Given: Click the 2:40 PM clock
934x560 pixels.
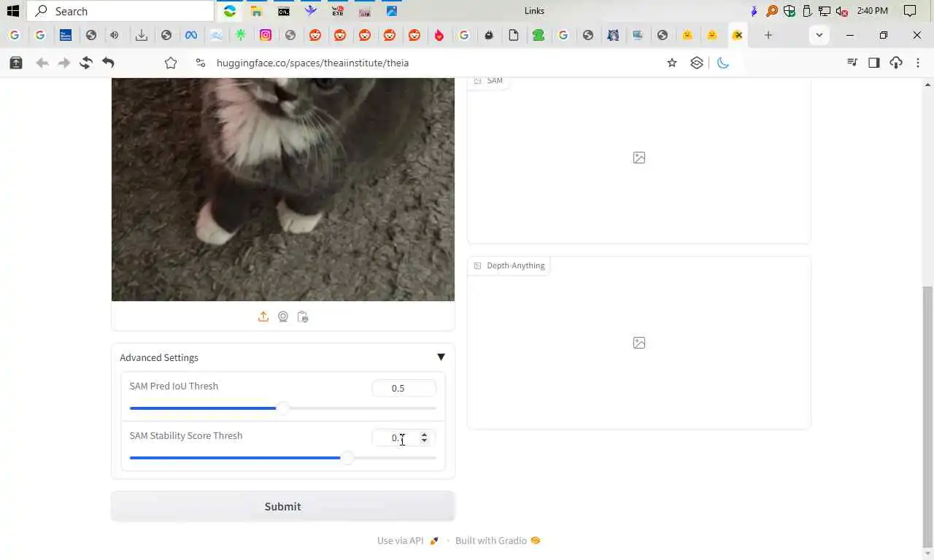Looking at the screenshot, I should click(x=873, y=11).
